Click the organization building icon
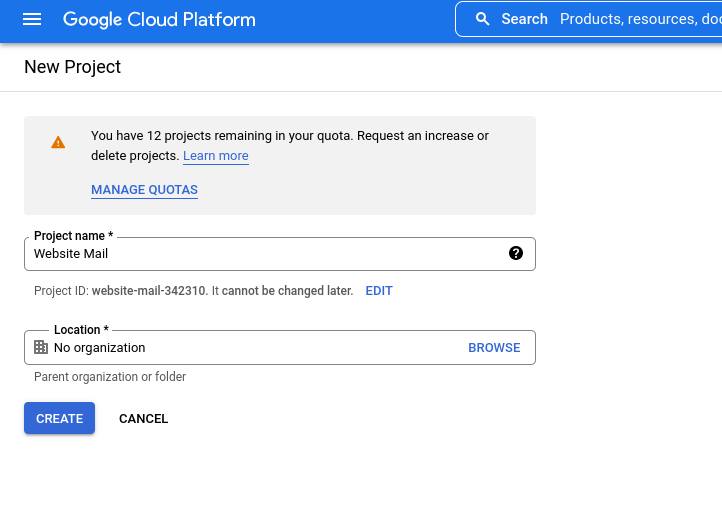722x528 pixels. pos(41,347)
